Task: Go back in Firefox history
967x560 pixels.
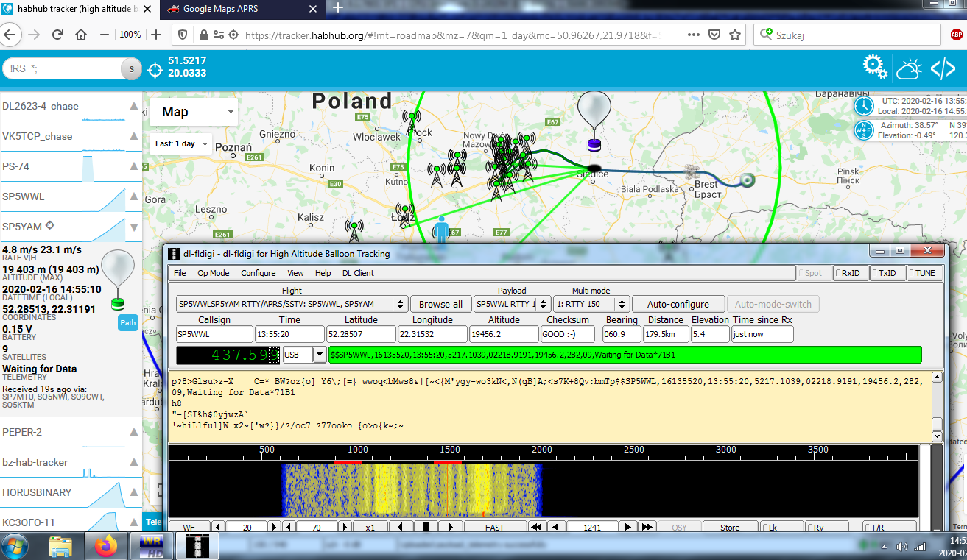Action: 12,35
